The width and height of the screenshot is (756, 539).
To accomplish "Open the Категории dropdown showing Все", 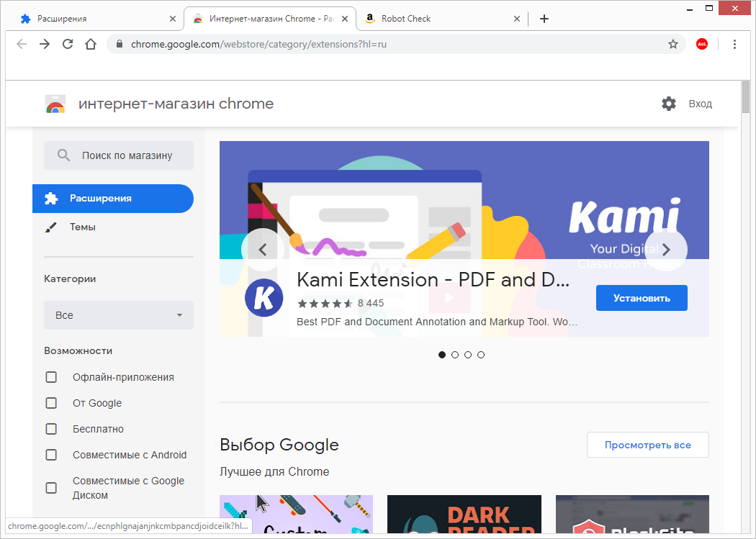I will [x=119, y=315].
